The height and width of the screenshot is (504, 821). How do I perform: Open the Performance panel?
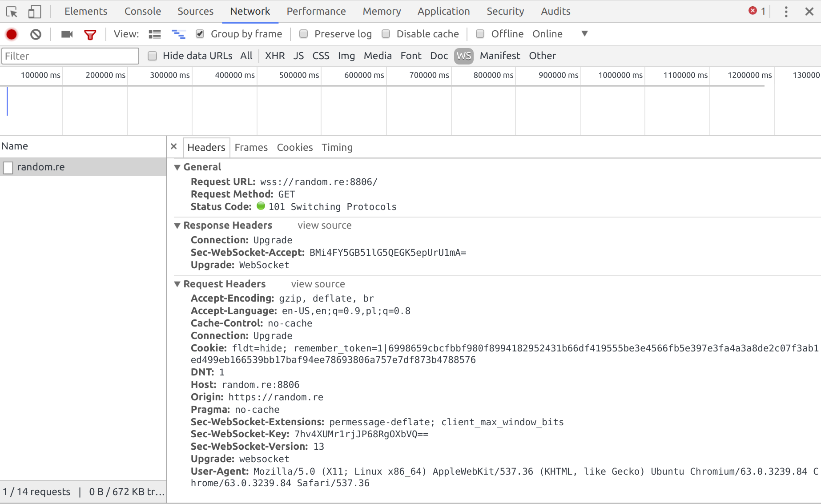click(x=316, y=11)
